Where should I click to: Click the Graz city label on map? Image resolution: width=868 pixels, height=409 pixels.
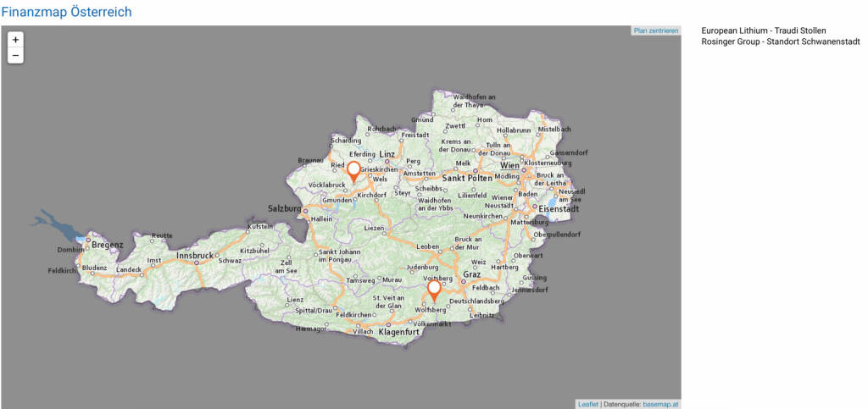pyautogui.click(x=473, y=274)
